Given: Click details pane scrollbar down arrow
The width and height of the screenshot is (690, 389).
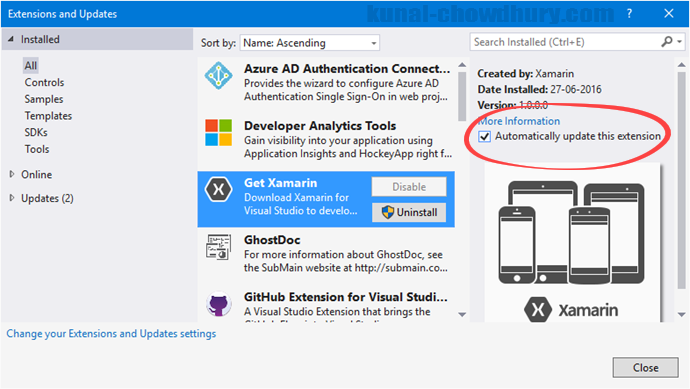Looking at the screenshot, I should (681, 315).
